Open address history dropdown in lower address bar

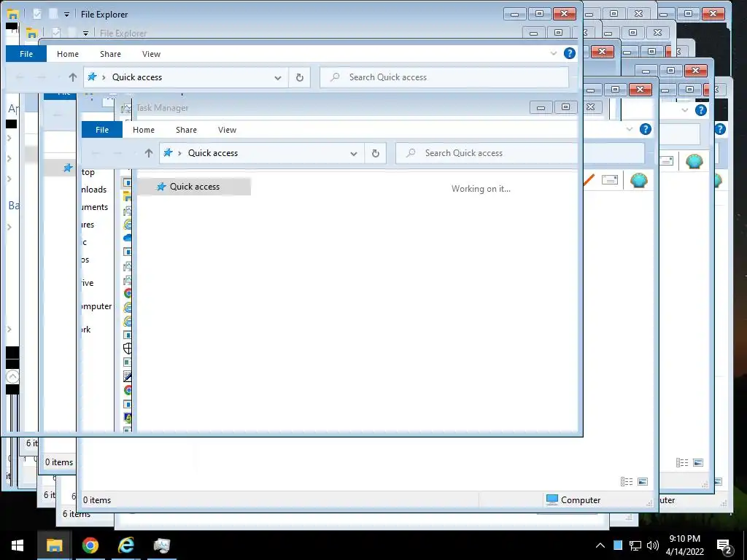(354, 153)
